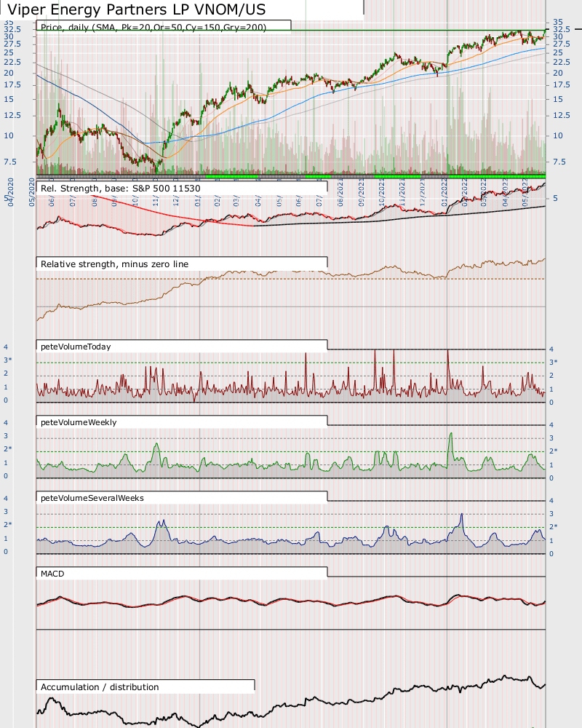Select 22.5 on the right price axis
Screen dimensions: 582x728
click(561, 62)
